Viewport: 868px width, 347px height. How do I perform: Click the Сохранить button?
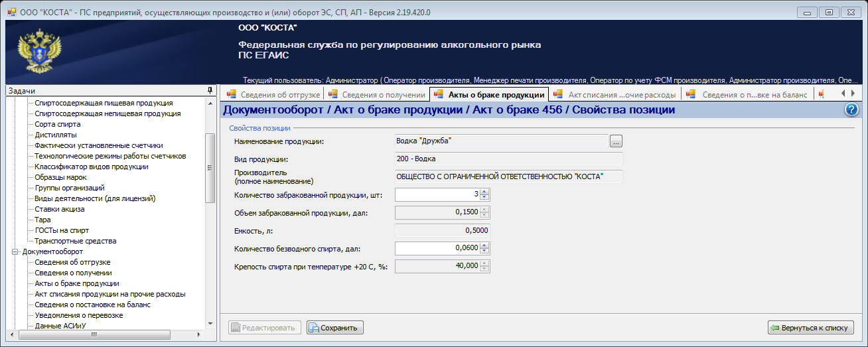(x=335, y=328)
